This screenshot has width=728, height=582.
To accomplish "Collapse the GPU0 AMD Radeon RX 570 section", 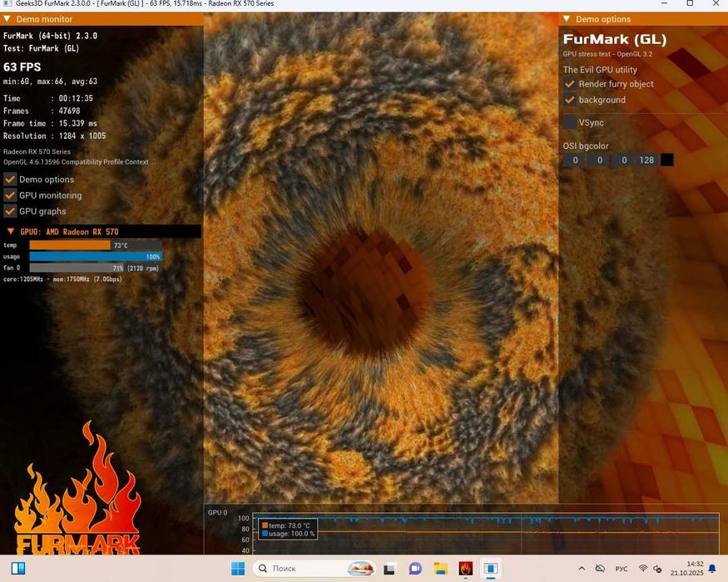I will [x=11, y=231].
